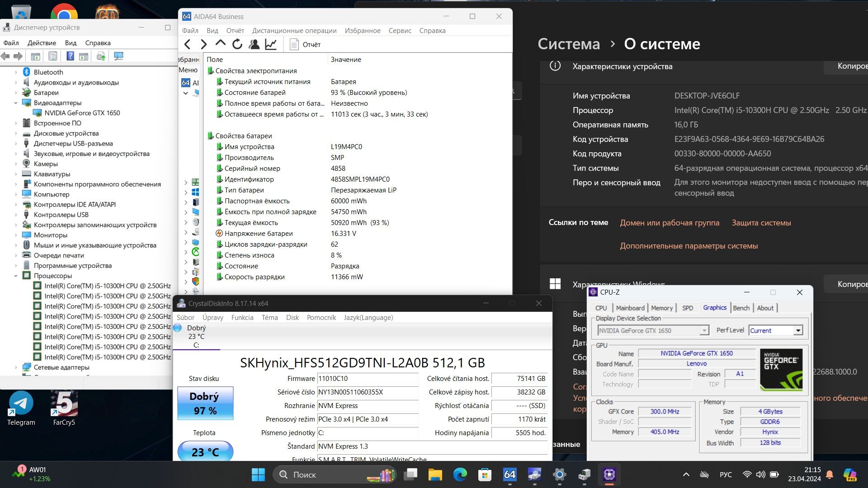
Task: Expand Мониторы node
Action: tap(16, 235)
